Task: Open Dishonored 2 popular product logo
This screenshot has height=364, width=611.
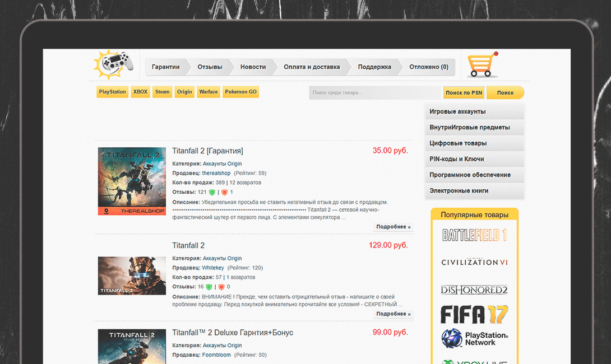Action: click(x=474, y=290)
